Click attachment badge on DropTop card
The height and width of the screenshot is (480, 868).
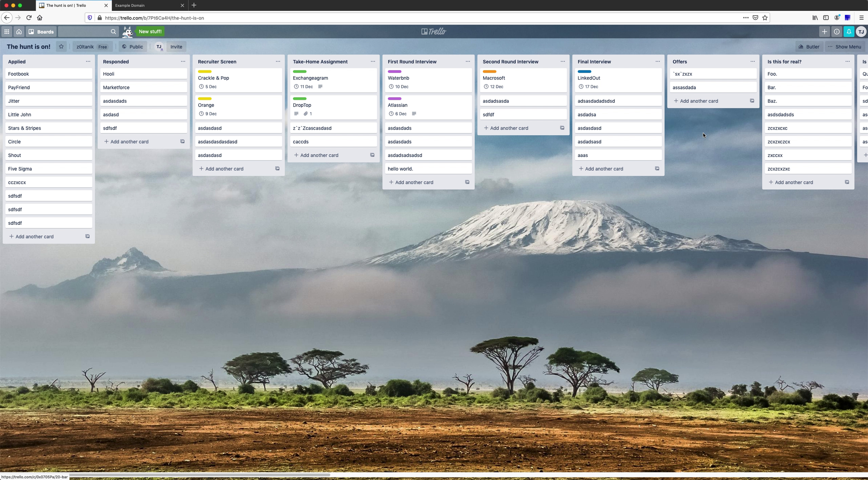(308, 114)
